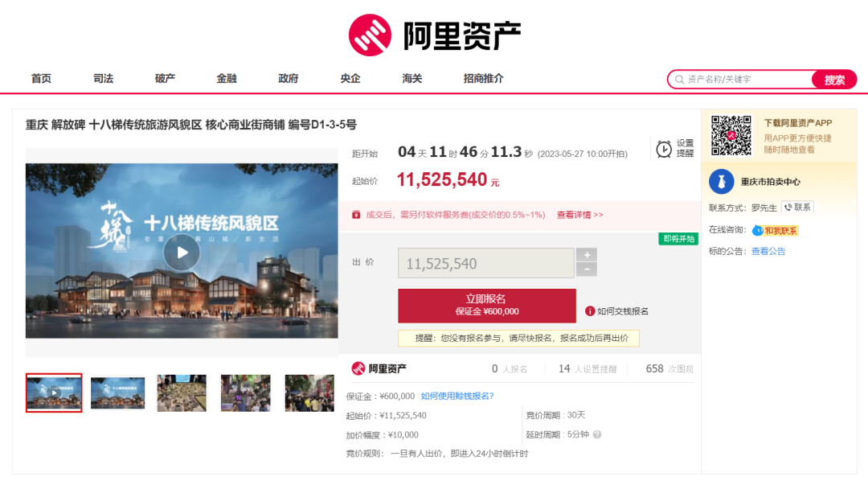Click the 加价幅度：¥10,000 text
The width and height of the screenshot is (868, 481).
click(382, 435)
